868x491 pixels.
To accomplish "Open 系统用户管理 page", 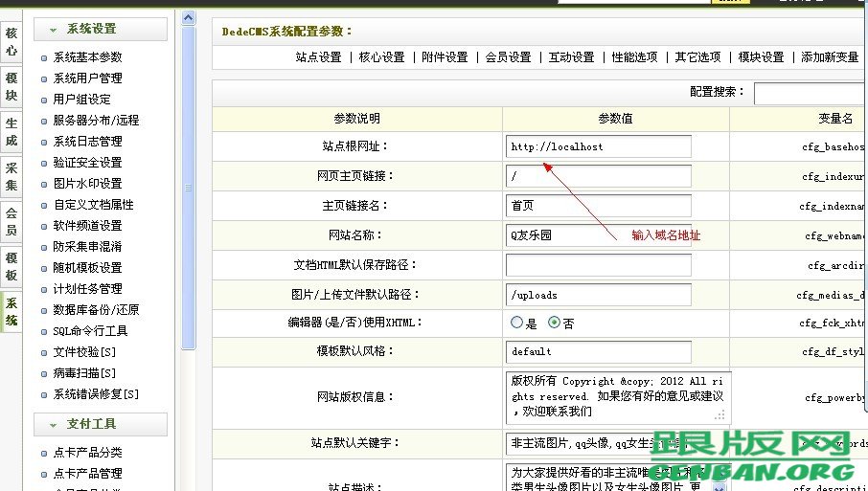I will pos(87,78).
